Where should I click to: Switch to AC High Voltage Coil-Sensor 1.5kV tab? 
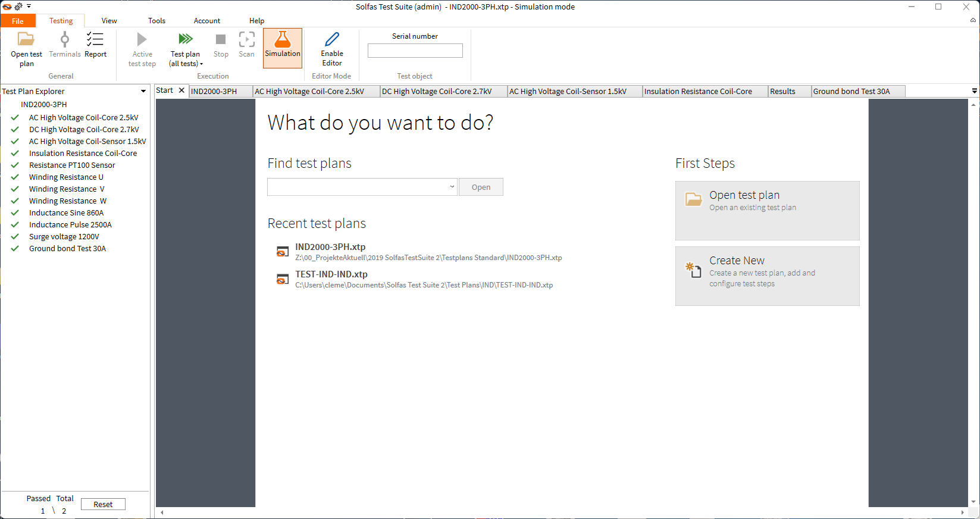coord(575,91)
